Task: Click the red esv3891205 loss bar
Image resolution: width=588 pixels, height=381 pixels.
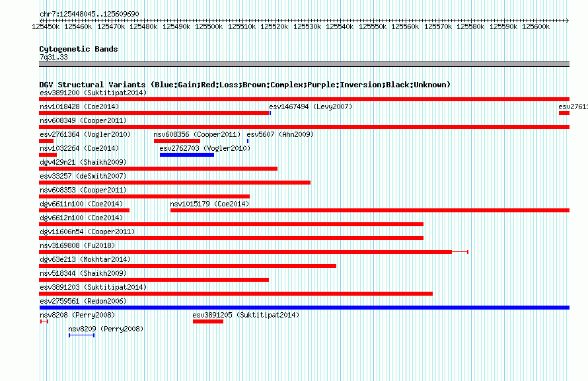Action: pyautogui.click(x=207, y=321)
